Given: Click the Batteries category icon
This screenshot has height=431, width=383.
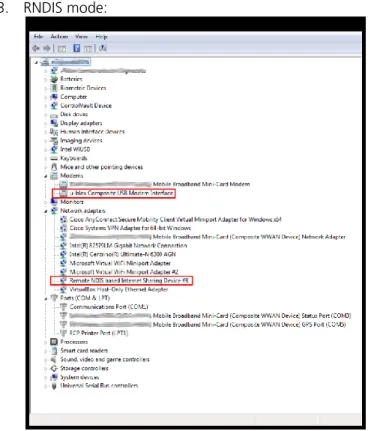Looking at the screenshot, I should (54, 79).
